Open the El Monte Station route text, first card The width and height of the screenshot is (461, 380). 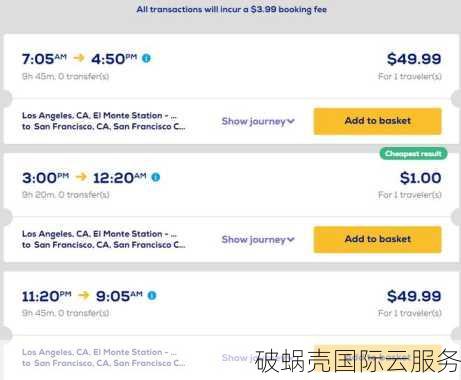tap(104, 121)
